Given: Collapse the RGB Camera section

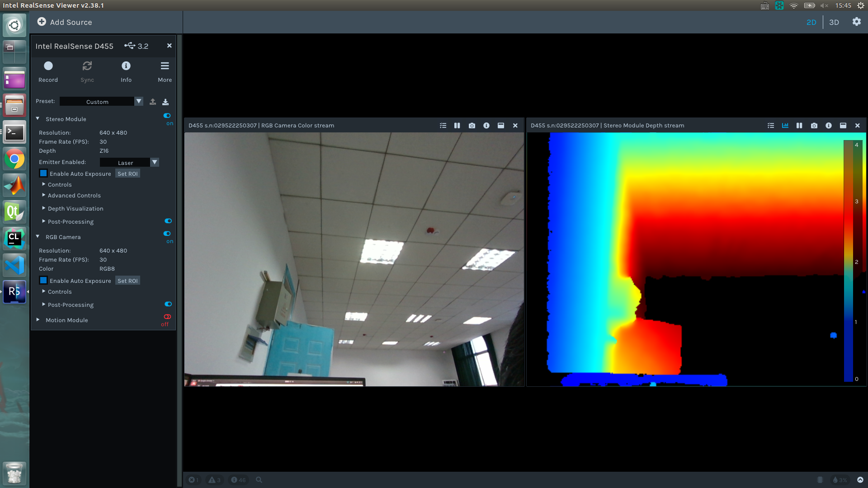Looking at the screenshot, I should (x=38, y=236).
